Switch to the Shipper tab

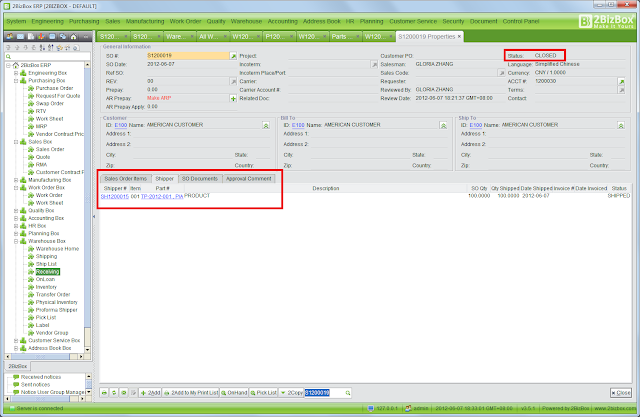pyautogui.click(x=164, y=179)
